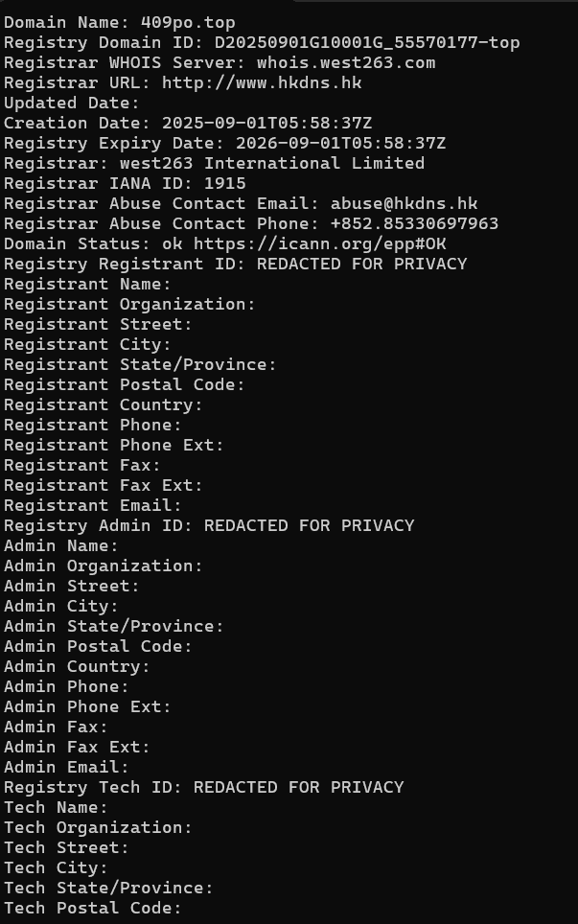
Task: Click the Registry Domain ID value
Action: tap(367, 42)
